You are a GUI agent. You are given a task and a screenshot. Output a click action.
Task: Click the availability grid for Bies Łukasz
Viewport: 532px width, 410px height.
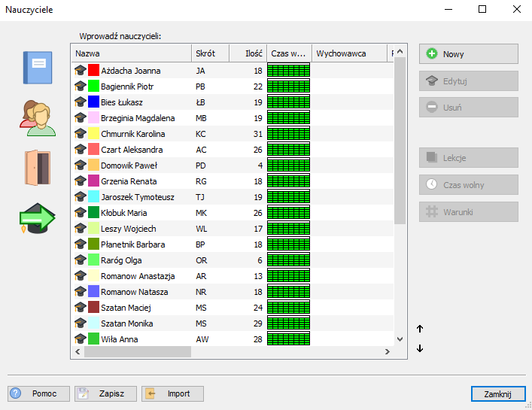tap(288, 102)
